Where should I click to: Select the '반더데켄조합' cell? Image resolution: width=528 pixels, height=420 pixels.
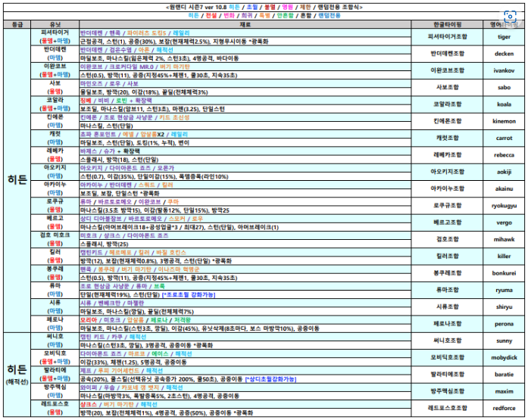447,54
